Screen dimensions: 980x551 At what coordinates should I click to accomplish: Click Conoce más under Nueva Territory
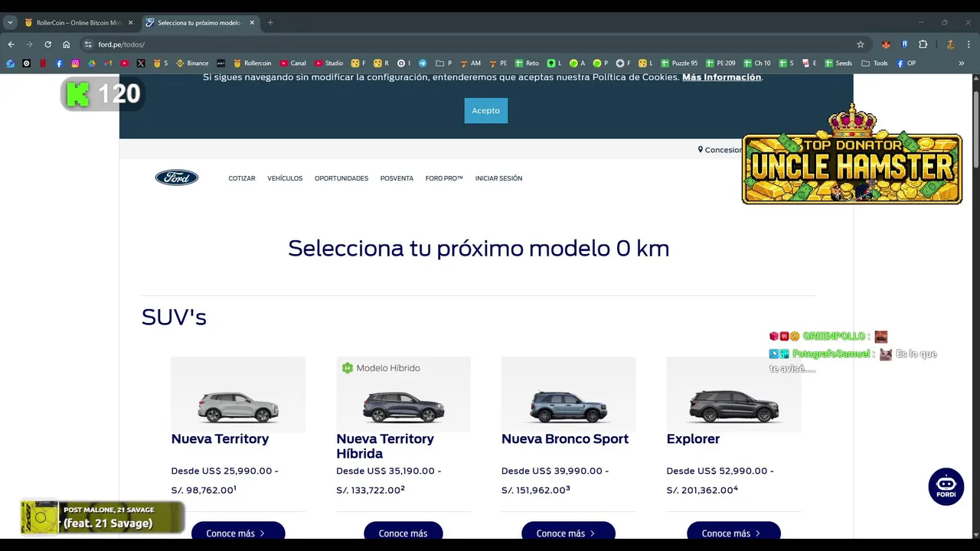point(238,532)
